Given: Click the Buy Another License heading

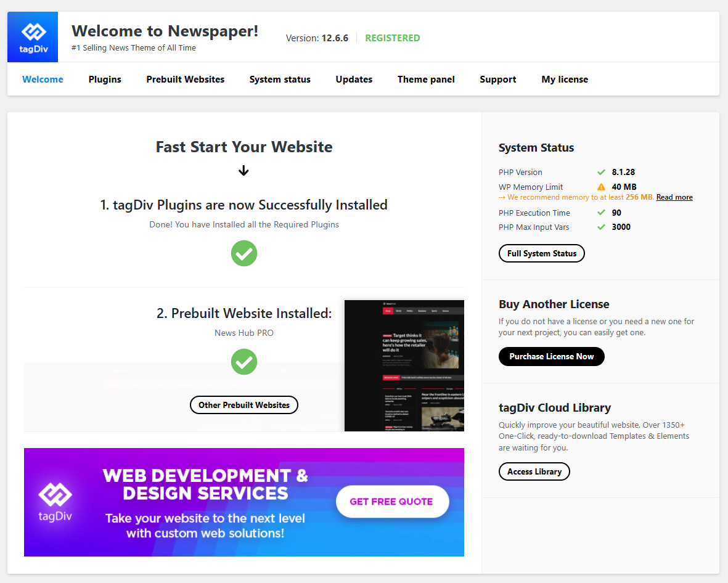Looking at the screenshot, I should pyautogui.click(x=554, y=304).
